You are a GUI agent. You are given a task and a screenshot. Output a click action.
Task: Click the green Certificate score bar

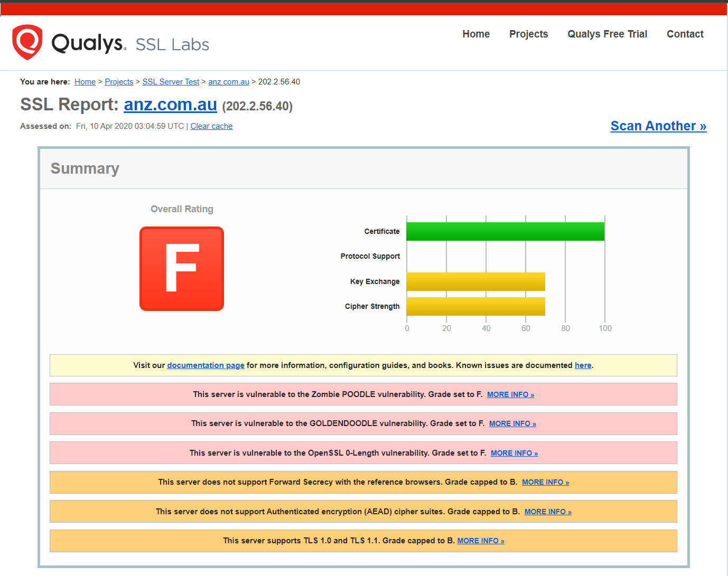505,232
